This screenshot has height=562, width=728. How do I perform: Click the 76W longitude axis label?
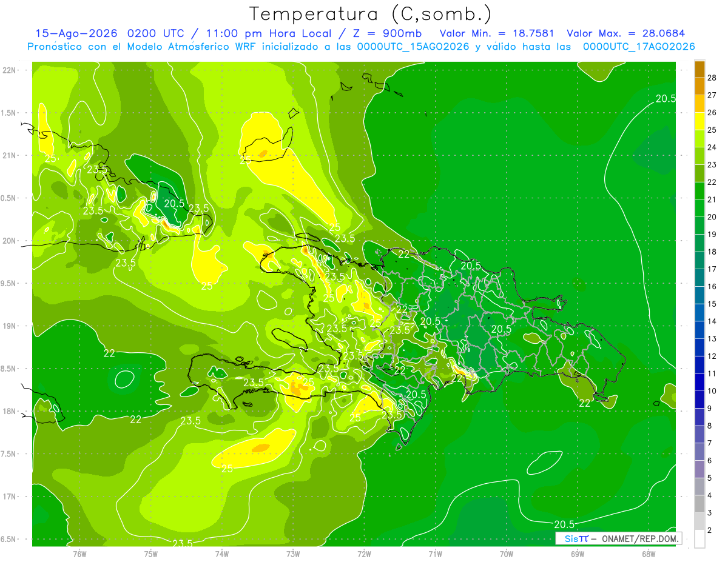point(79,554)
